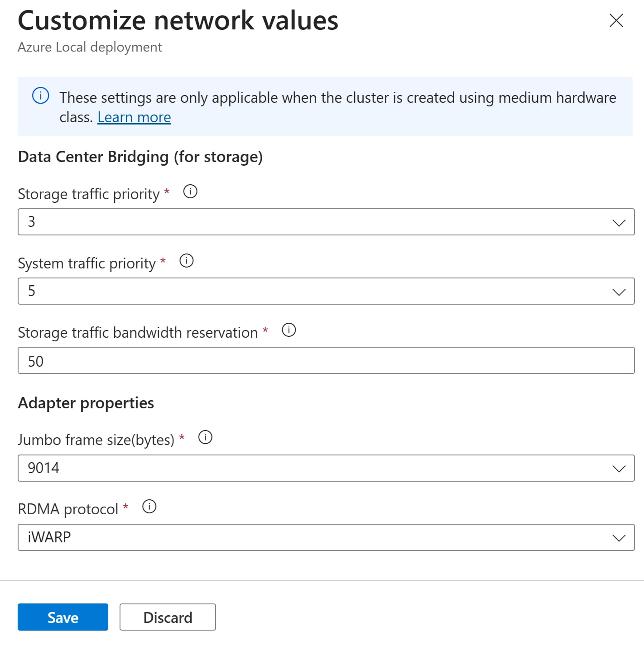644x646 pixels.
Task: Show info for RDMA protocol
Action: pyautogui.click(x=149, y=507)
